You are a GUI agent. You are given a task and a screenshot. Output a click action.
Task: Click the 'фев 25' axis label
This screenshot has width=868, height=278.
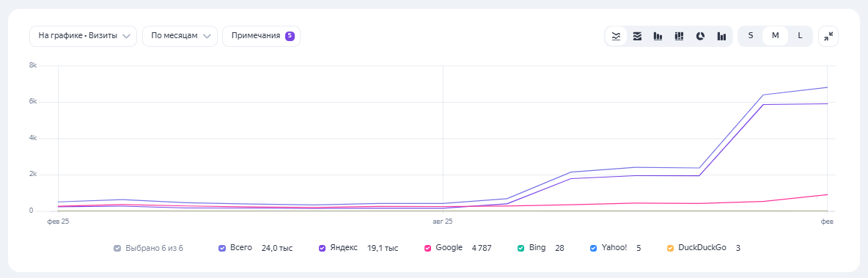tap(58, 221)
